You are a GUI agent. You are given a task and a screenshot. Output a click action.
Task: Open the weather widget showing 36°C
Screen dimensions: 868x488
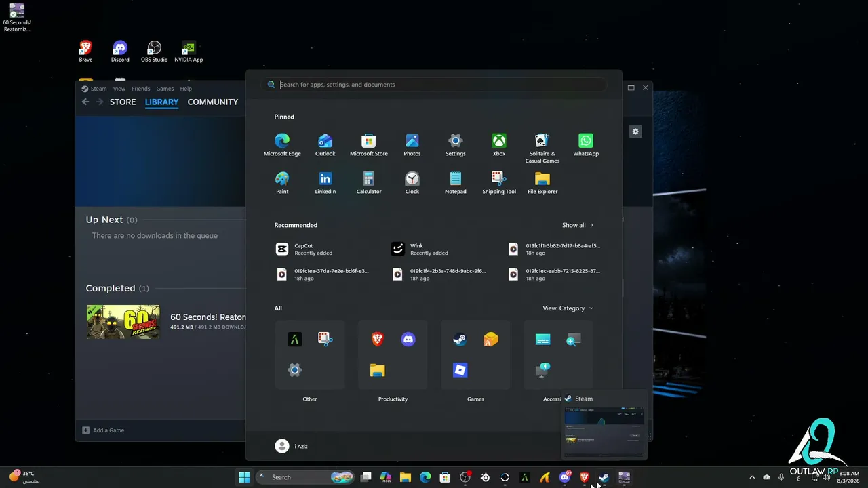click(x=24, y=476)
